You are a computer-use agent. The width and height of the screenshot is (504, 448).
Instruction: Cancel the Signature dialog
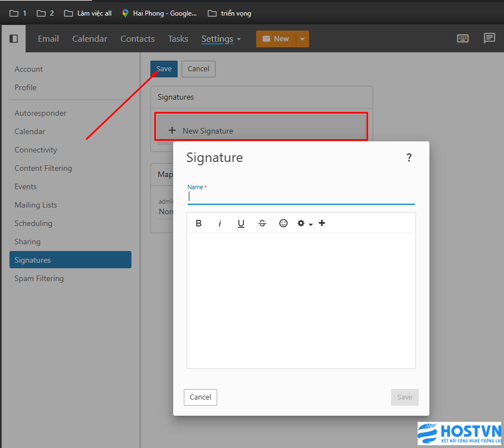200,397
